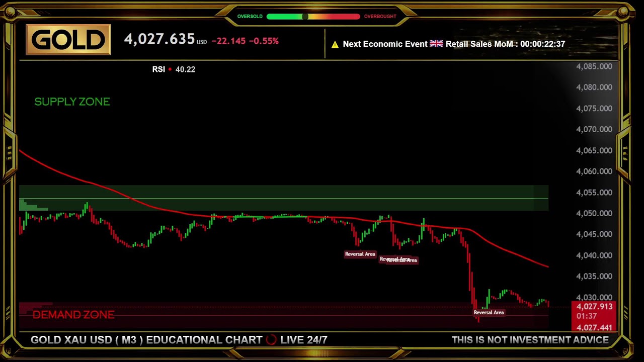The height and width of the screenshot is (362, 644).
Task: Click the Next Economic Event label
Action: [385, 44]
